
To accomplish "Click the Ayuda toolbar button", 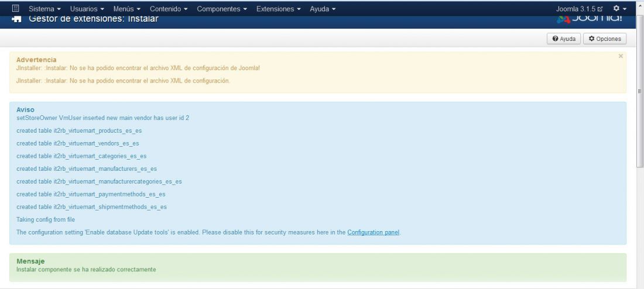I will click(x=563, y=39).
